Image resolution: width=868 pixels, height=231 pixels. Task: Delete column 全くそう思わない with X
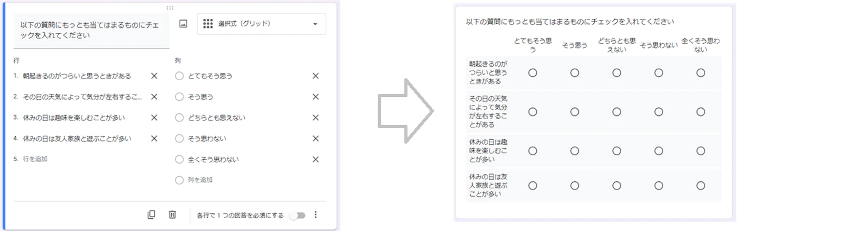[316, 160]
